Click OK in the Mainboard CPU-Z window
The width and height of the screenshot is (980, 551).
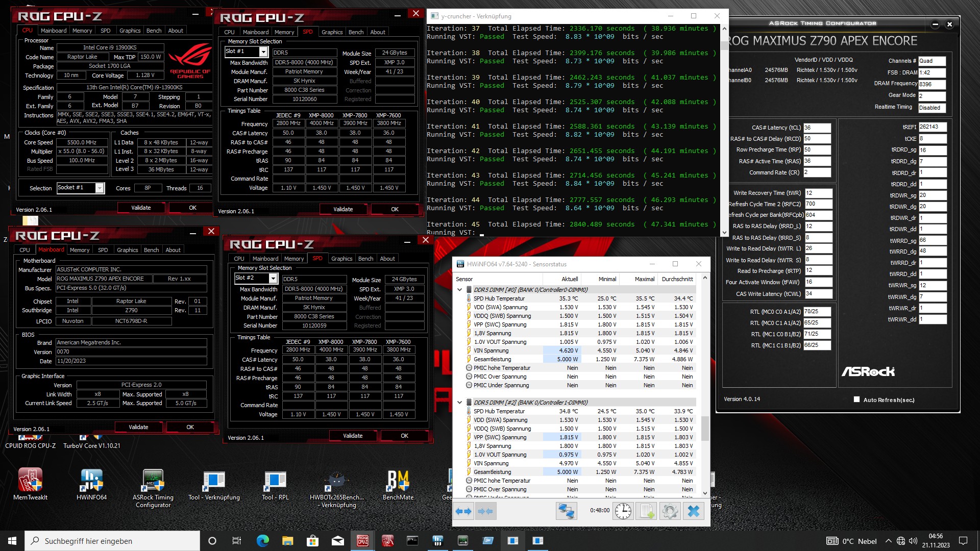click(x=190, y=427)
